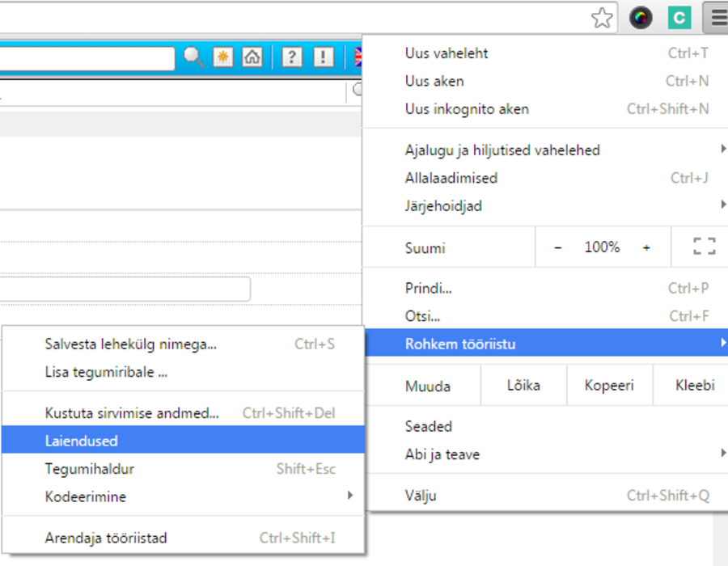This screenshot has width=728, height=566.
Task: Open Laiendused extensions page
Action: click(183, 440)
